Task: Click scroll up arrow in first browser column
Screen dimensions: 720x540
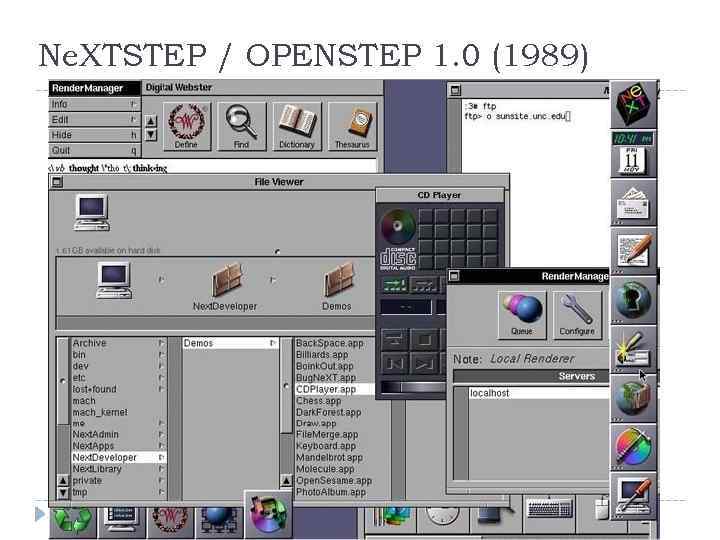Action: pos(63,481)
